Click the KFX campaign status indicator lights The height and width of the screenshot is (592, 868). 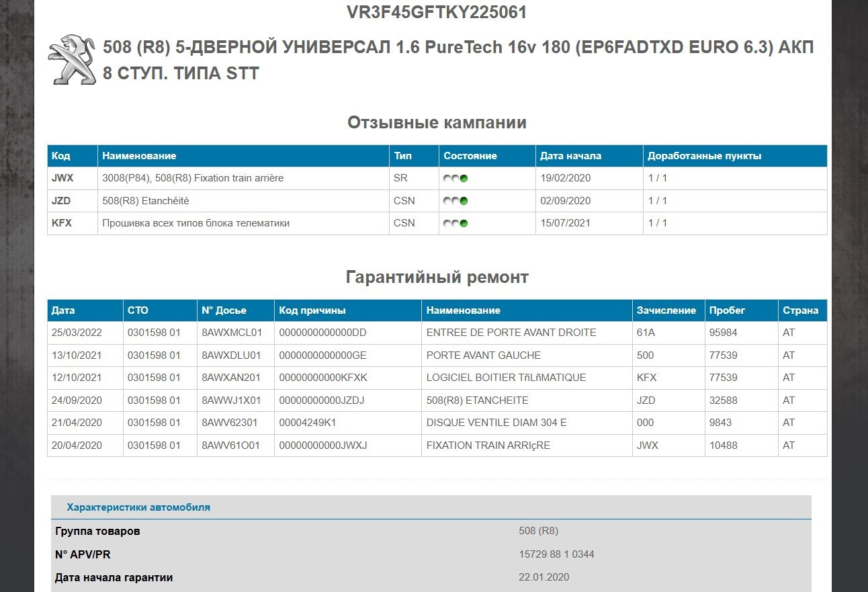point(455,223)
